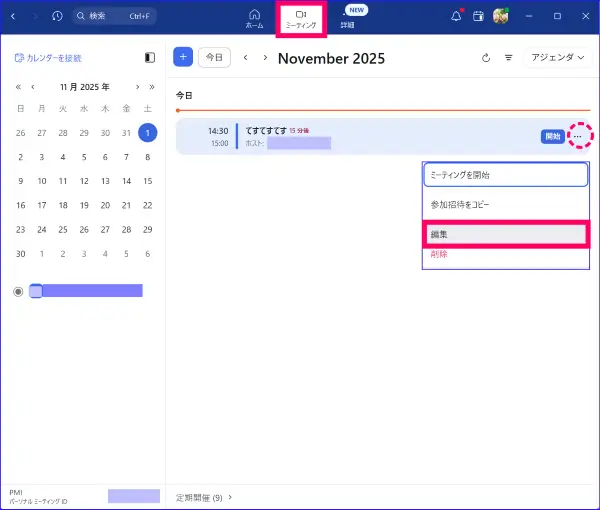600x510 pixels.
Task: Open the notifications bell
Action: click(x=456, y=16)
